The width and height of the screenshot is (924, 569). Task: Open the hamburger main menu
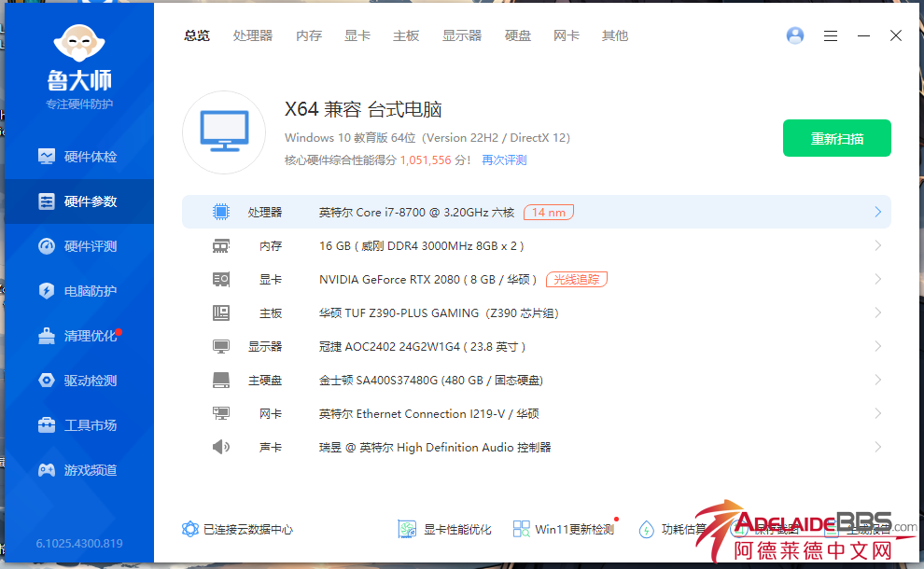pos(831,35)
